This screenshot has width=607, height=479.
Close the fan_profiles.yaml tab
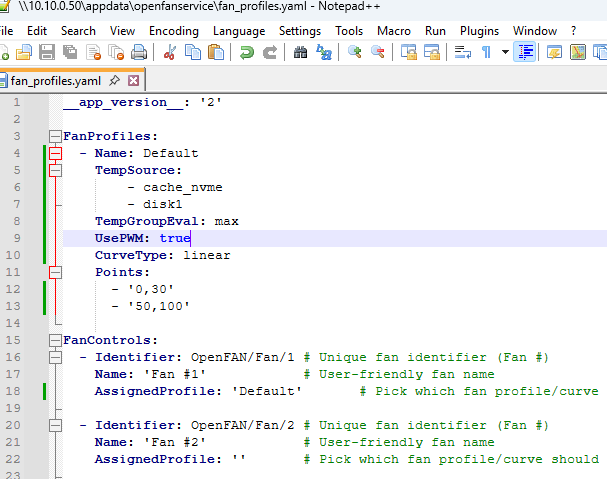pos(134,81)
